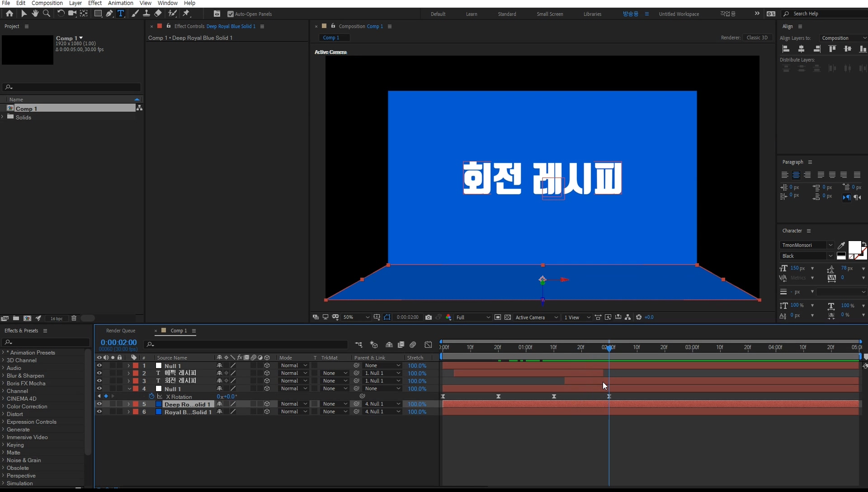
Task: Toggle Auto-Open Panels checkbox
Action: 231,14
